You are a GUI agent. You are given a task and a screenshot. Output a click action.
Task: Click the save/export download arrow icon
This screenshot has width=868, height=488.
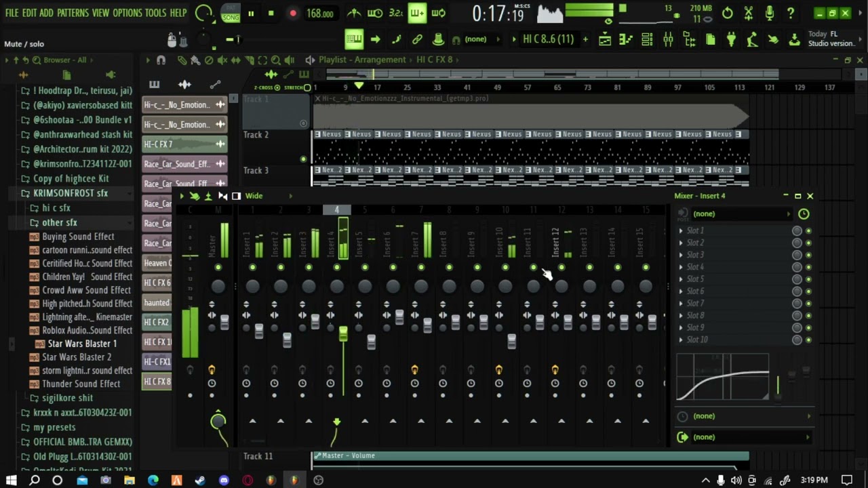click(794, 39)
